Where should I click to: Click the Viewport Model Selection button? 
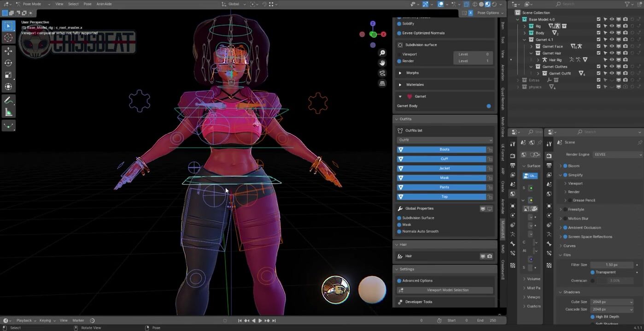[445, 290]
